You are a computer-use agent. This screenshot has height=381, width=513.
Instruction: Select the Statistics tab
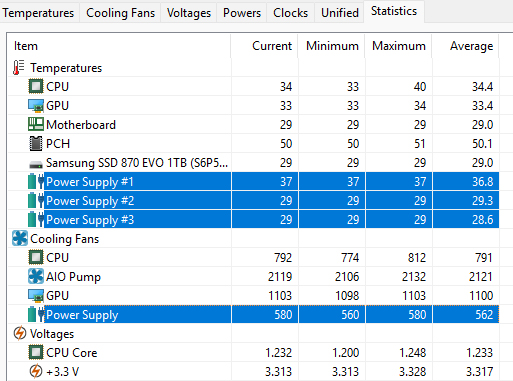click(x=394, y=11)
